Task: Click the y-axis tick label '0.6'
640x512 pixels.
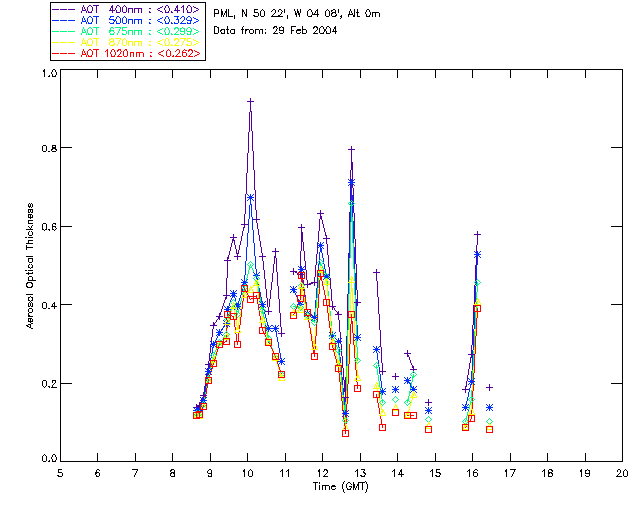Action: click(x=49, y=227)
